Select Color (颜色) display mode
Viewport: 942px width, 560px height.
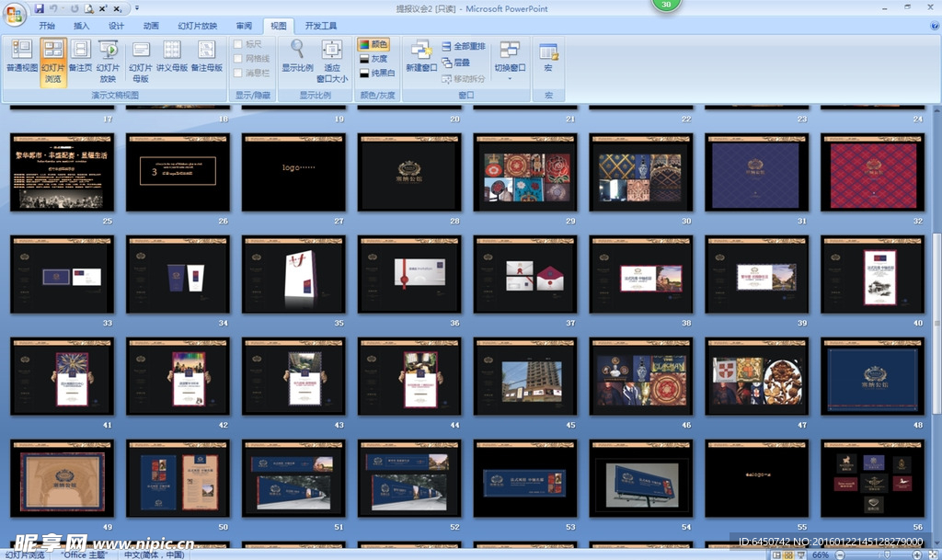pyautogui.click(x=373, y=44)
